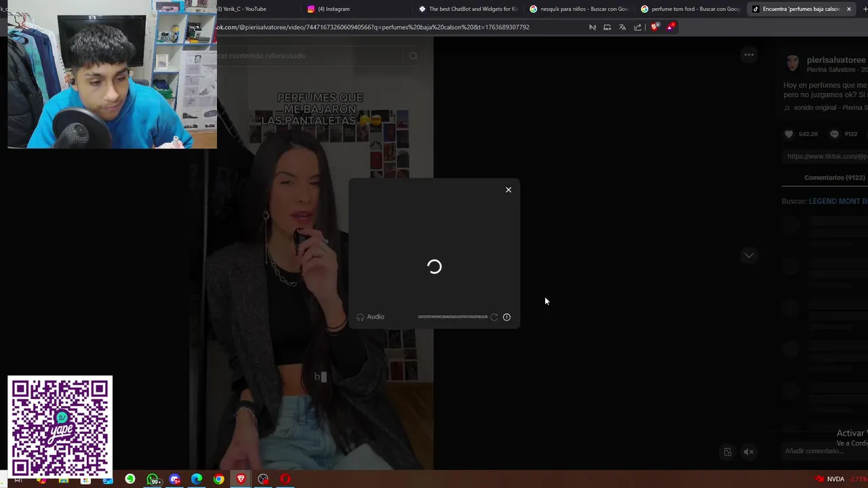This screenshot has height=488, width=868.
Task: Click the cast media icon in address bar
Action: click(607, 27)
